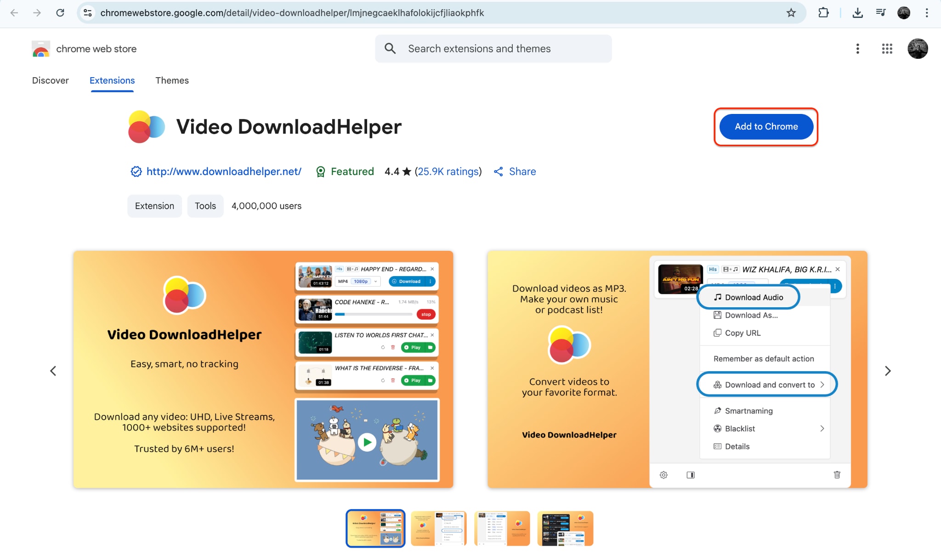This screenshot has height=560, width=941.
Task: Show the previous screenshot with the left chevron
Action: (53, 371)
